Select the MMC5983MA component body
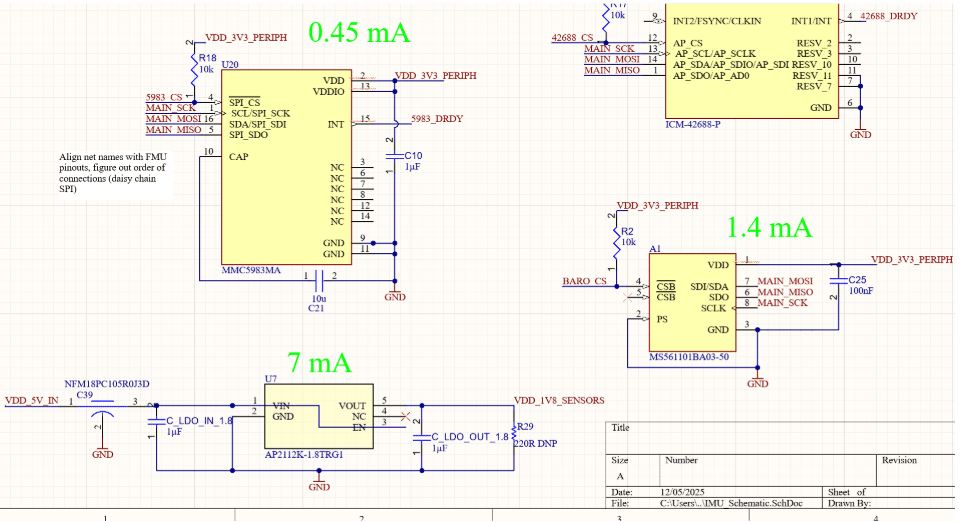The width and height of the screenshot is (962, 522). pos(287,167)
